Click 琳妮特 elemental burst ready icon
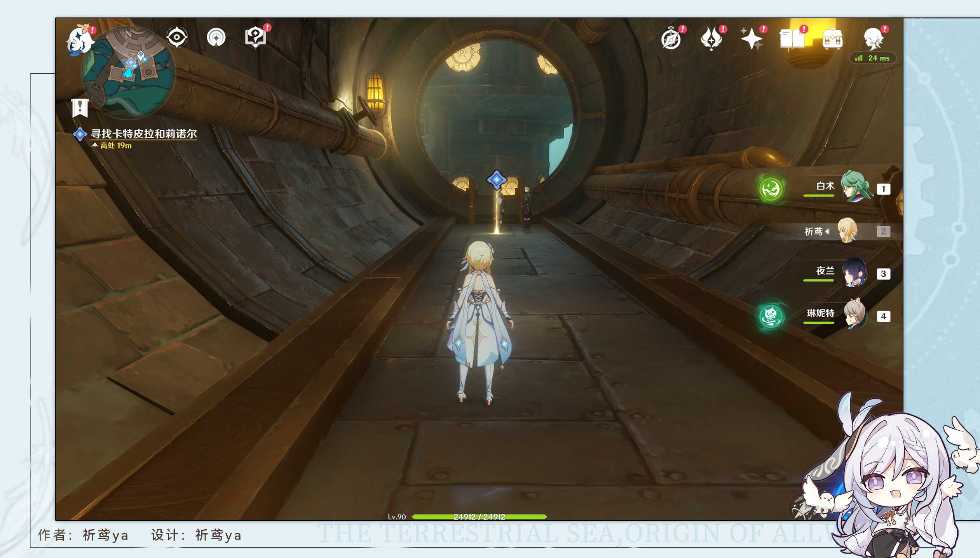This screenshot has width=980, height=558. pyautogui.click(x=771, y=316)
